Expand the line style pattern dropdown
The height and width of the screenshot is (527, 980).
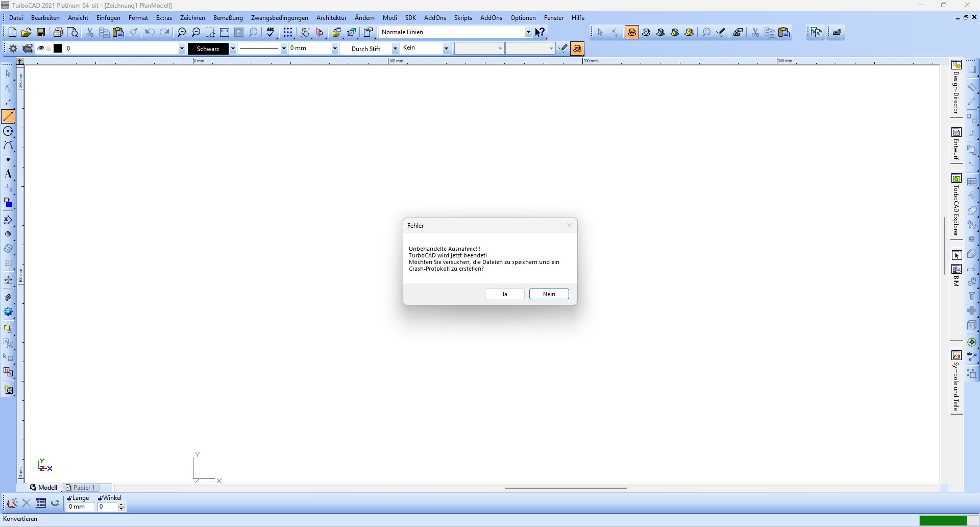point(284,49)
